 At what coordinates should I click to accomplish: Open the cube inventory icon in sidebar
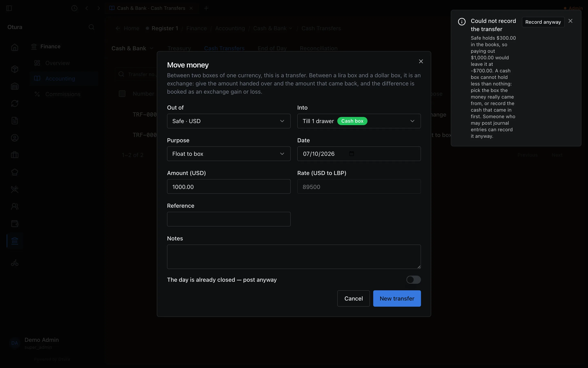[15, 69]
